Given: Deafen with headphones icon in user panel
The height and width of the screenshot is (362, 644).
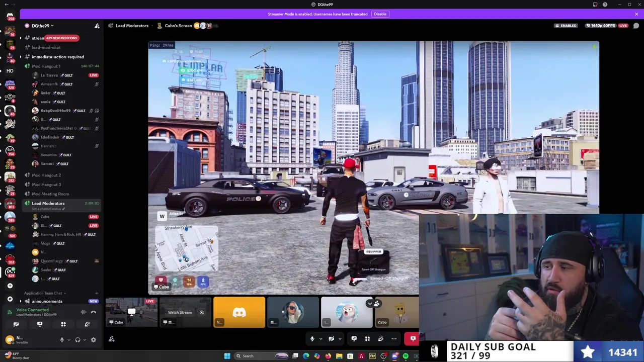Looking at the screenshot, I should [x=77, y=340].
